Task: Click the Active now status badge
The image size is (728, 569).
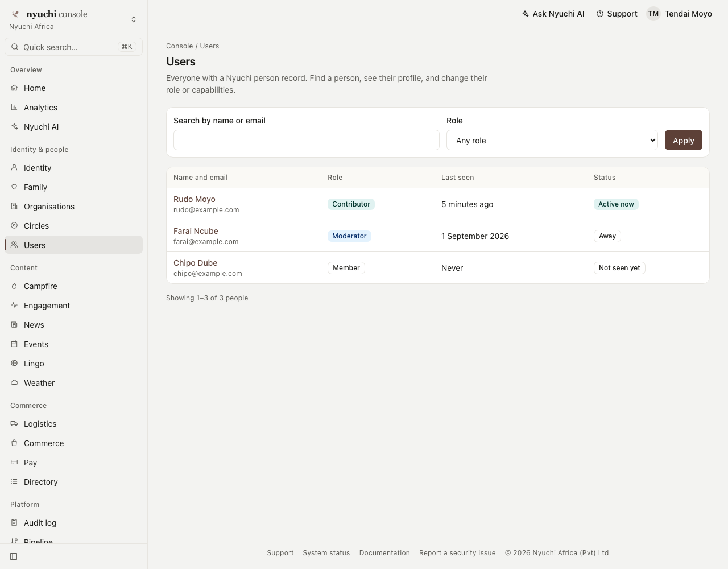Action: point(616,204)
